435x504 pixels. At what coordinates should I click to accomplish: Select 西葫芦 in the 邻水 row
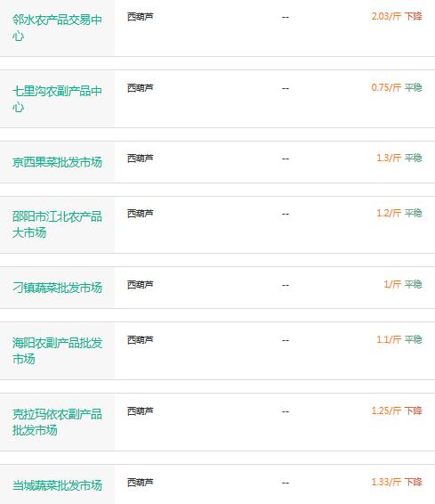pyautogui.click(x=141, y=16)
